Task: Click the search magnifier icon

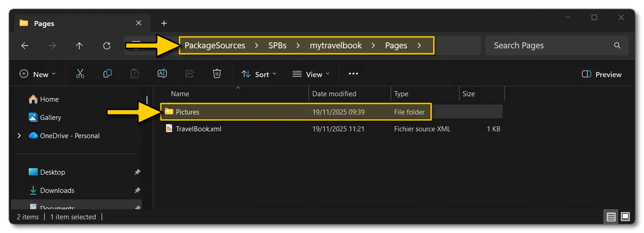Action: tap(617, 46)
